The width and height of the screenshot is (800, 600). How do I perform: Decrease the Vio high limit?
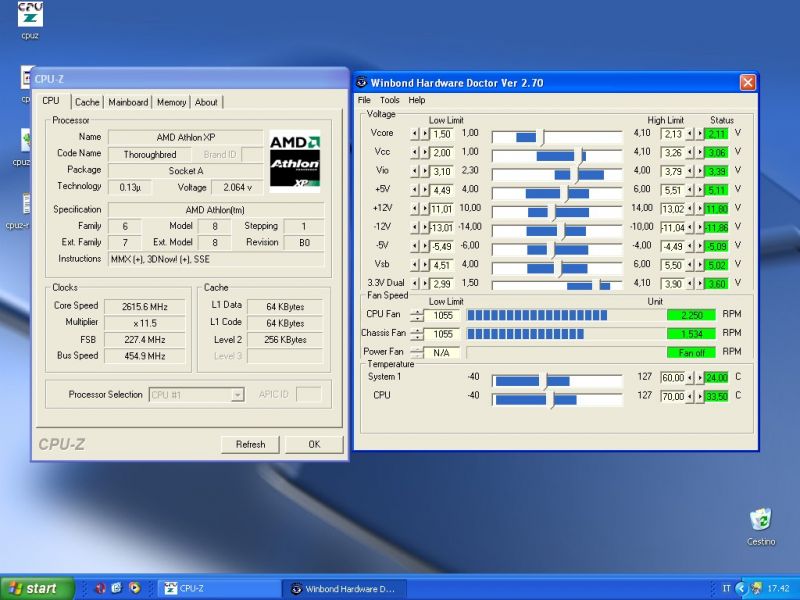[690, 171]
